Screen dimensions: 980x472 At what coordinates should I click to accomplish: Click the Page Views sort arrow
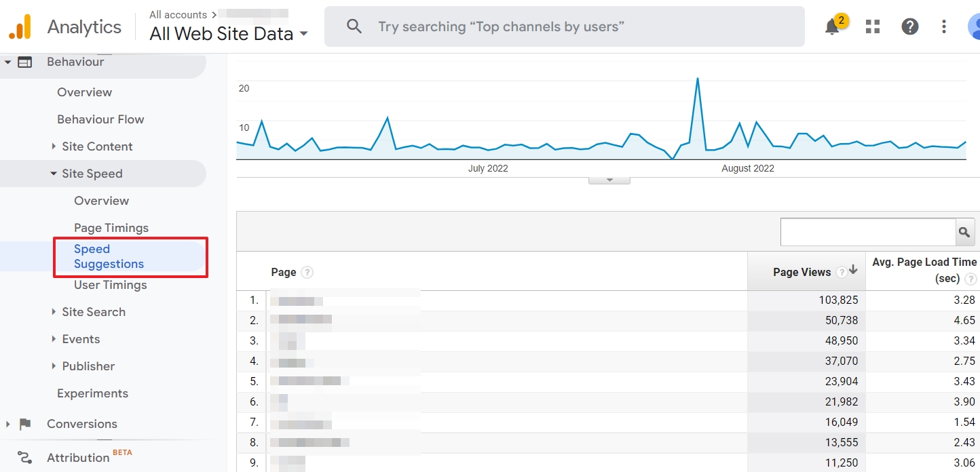pyautogui.click(x=853, y=271)
